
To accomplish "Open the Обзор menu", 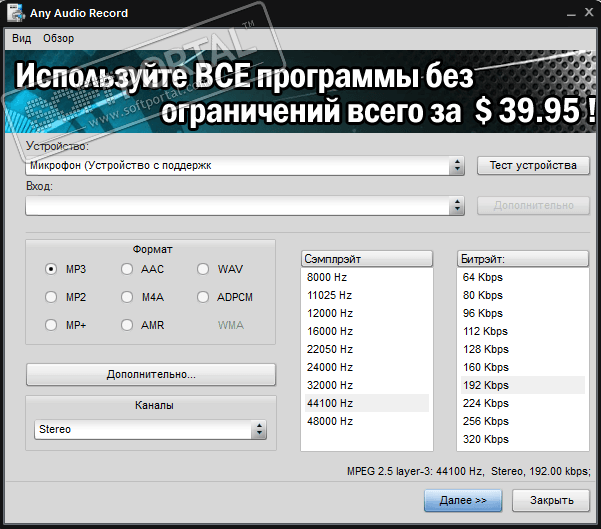I will [x=58, y=38].
